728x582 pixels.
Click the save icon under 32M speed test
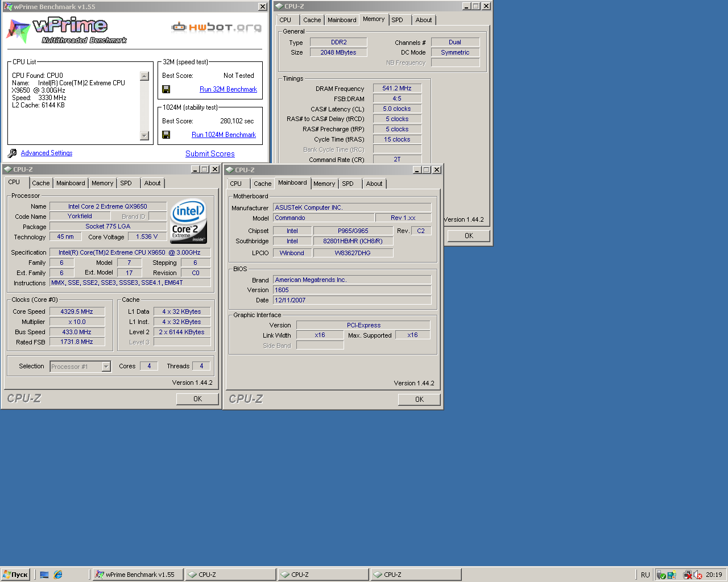(x=166, y=89)
